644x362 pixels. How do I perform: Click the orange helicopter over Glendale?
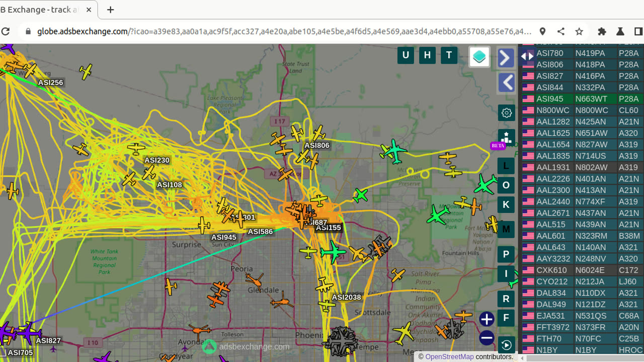click(256, 281)
